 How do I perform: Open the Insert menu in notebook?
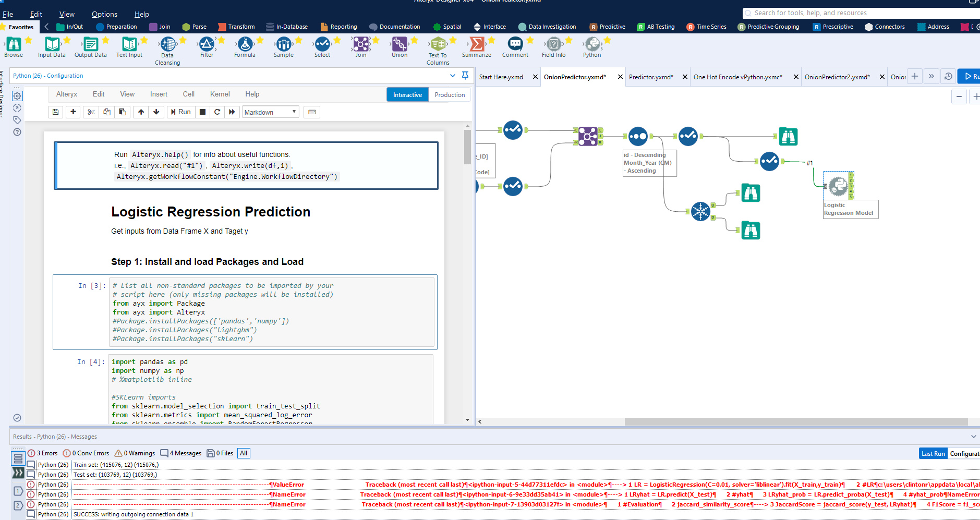pos(159,94)
